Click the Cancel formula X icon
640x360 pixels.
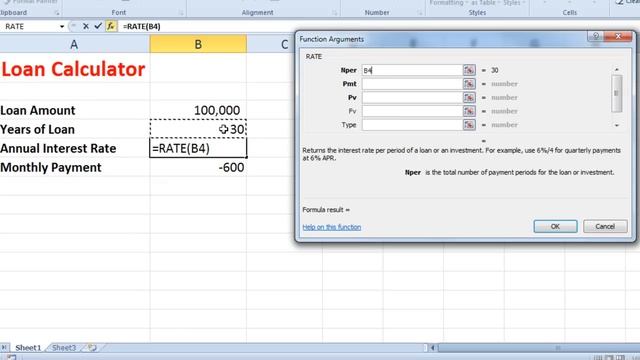86,26
